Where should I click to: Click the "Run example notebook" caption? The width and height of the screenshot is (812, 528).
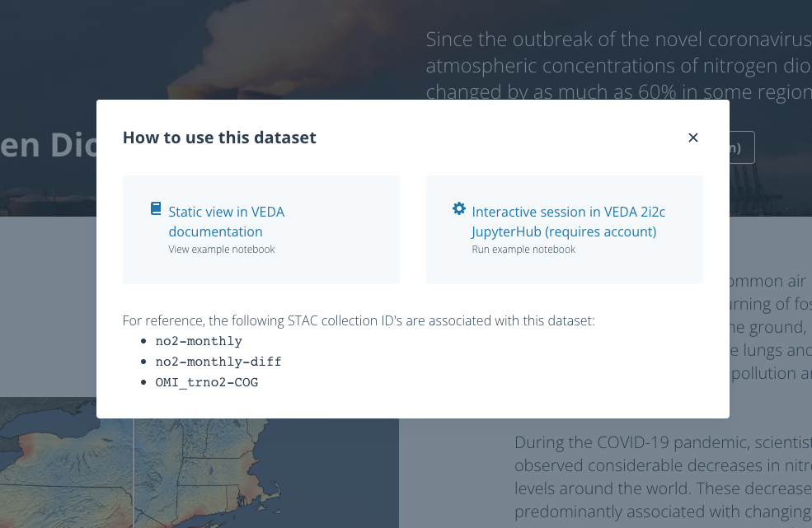click(x=523, y=249)
